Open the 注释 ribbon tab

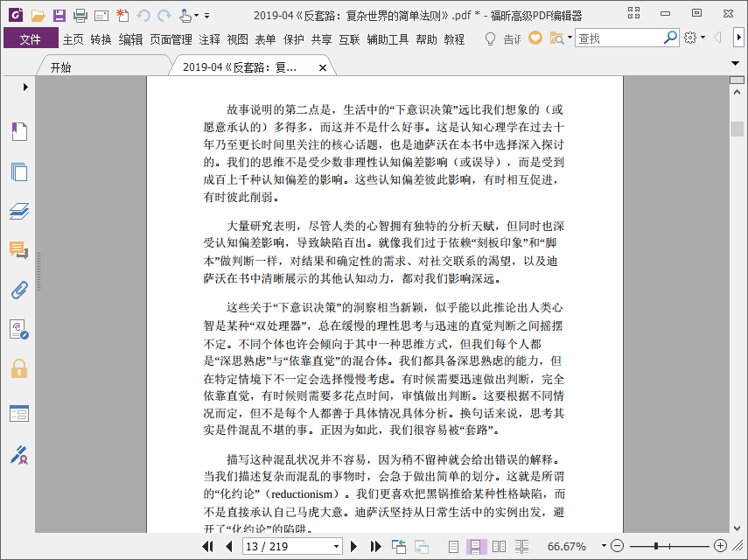209,39
